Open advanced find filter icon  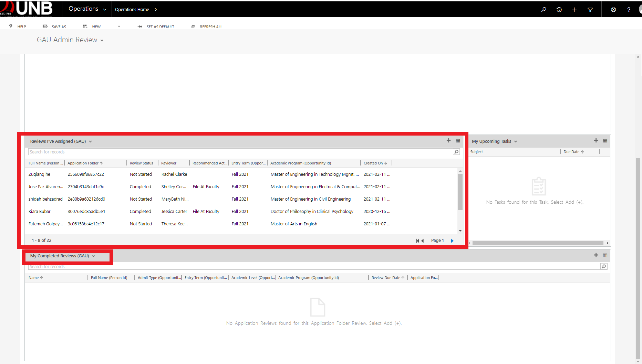pos(590,10)
